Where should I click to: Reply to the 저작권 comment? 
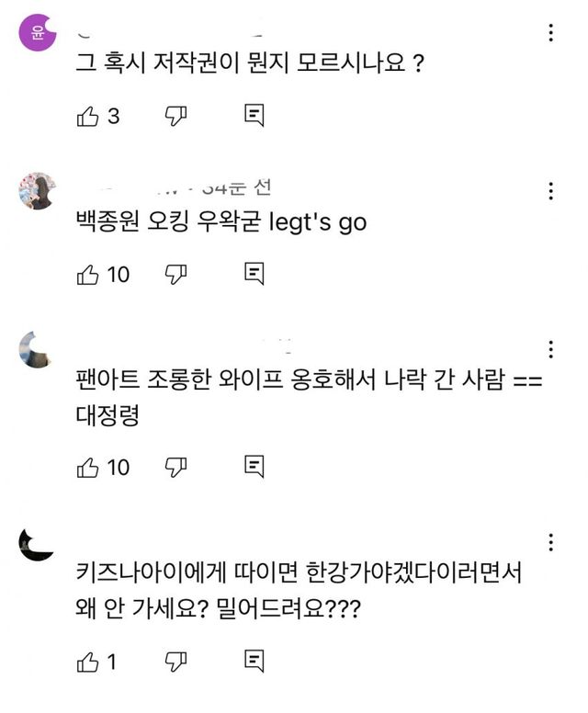255,116
